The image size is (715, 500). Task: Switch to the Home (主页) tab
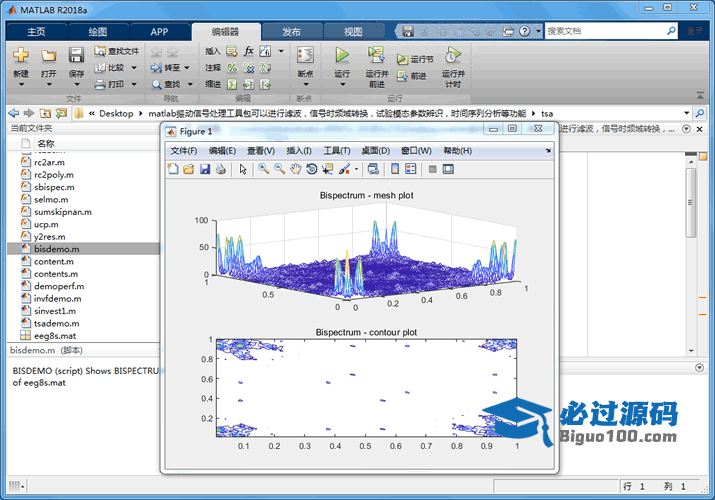(x=36, y=31)
